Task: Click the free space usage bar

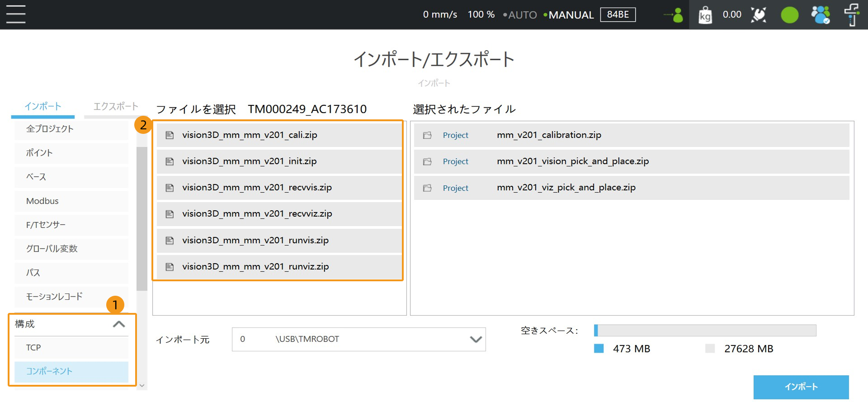Action: [x=705, y=331]
